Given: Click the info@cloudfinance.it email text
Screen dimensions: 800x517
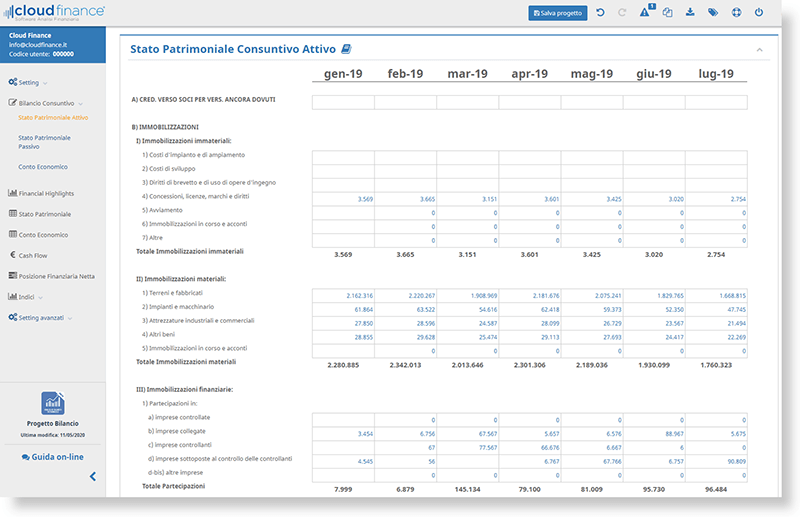Looking at the screenshot, I should [38, 45].
